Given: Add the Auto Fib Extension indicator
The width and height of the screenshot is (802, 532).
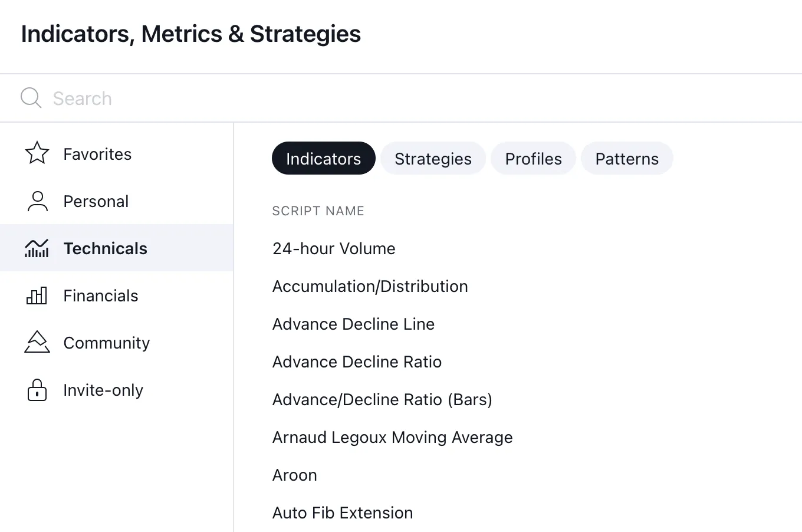Looking at the screenshot, I should [x=343, y=513].
